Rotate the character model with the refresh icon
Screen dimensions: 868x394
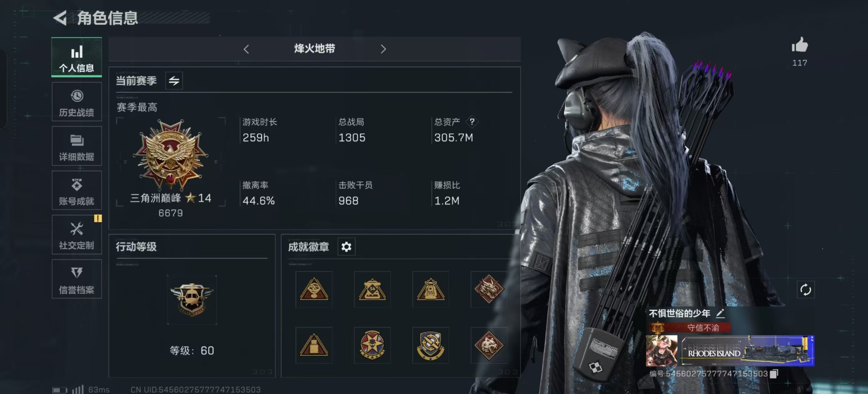(805, 290)
